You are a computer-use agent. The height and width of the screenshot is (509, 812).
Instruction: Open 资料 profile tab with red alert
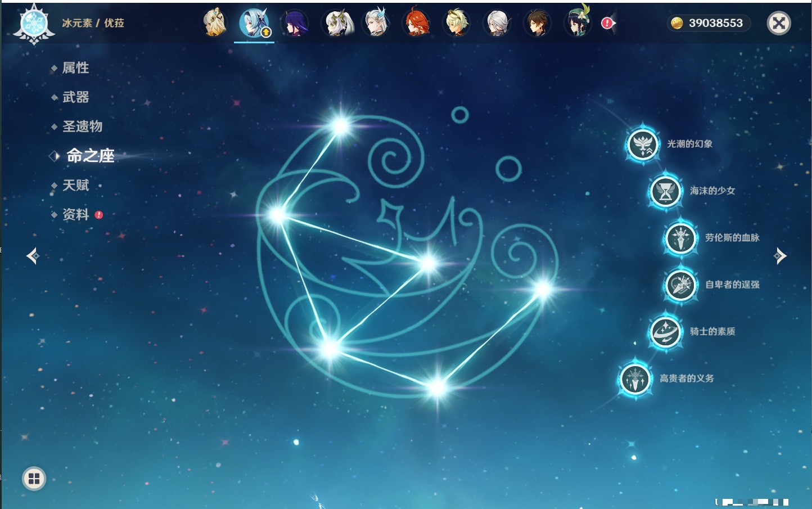point(75,215)
